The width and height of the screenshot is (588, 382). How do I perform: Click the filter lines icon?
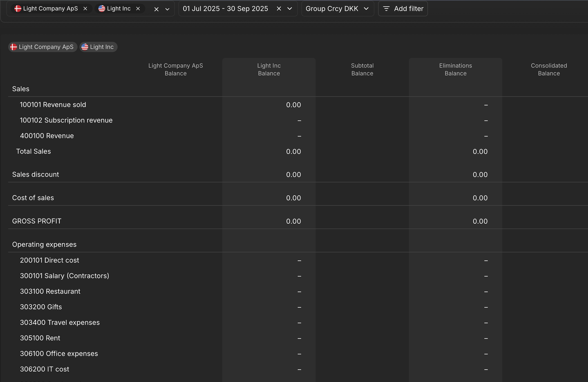coord(386,9)
